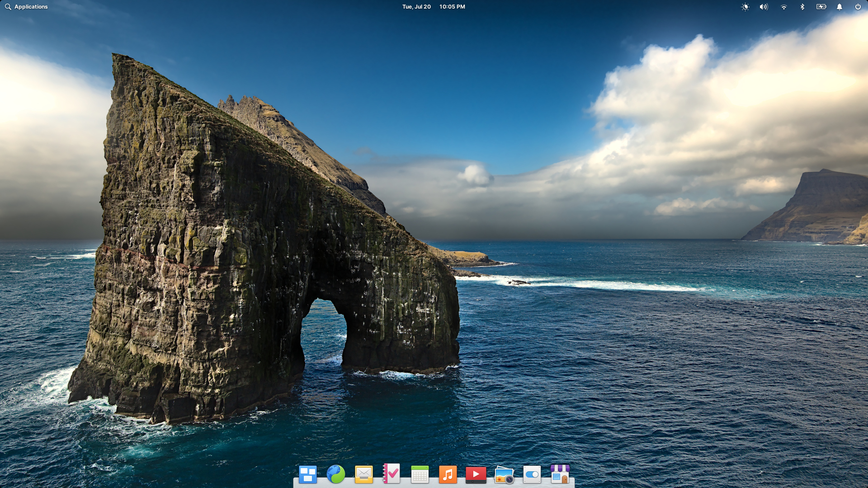The height and width of the screenshot is (488, 868).
Task: Click the date and time to show calendar
Action: click(x=434, y=7)
